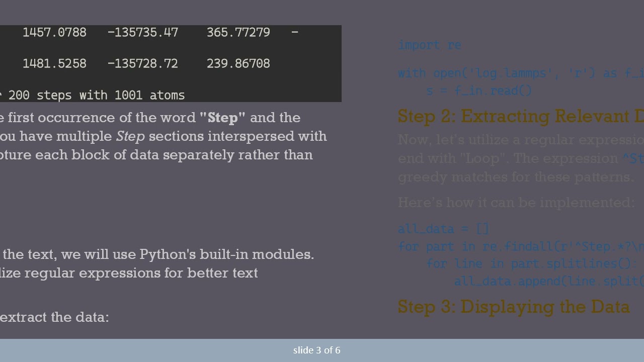
Task: Click the "with open('log.lammps'" code line
Action: 521,73
